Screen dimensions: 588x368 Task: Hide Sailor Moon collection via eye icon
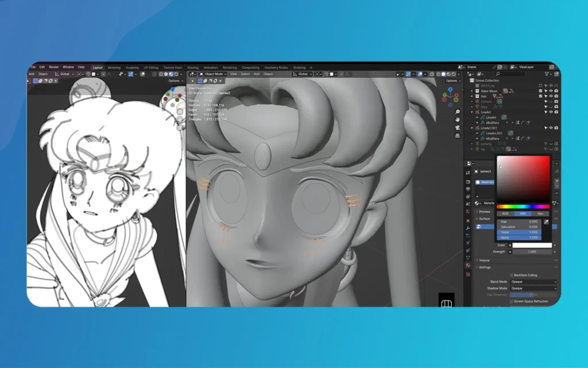tap(551, 91)
